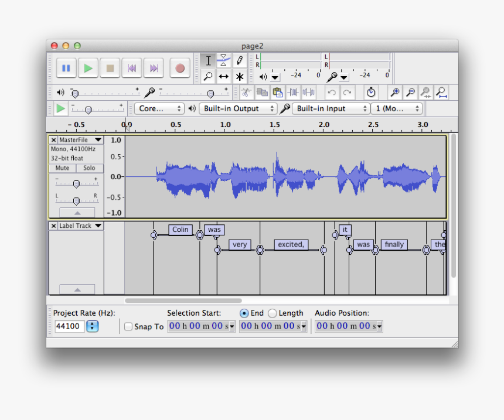Select the Zoom magnifier tool
Screen dimensions: 504x420
point(208,77)
